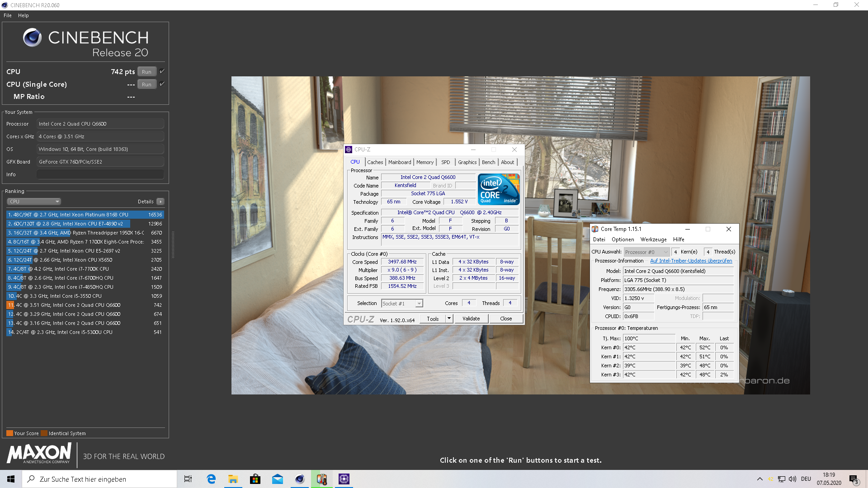Image resolution: width=868 pixels, height=488 pixels.
Task: Click the taskbar clock showing 18:19
Action: pyautogui.click(x=829, y=479)
